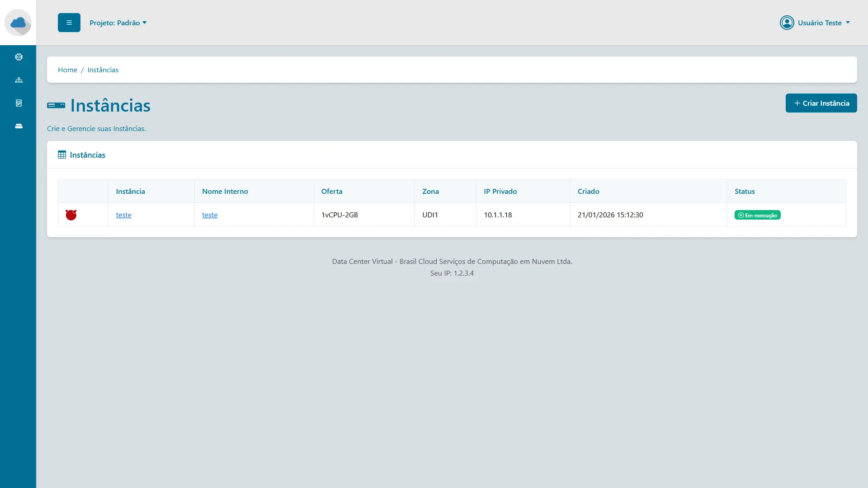868x488 pixels.
Task: Click the instance card icon beside the page title
Action: [x=56, y=105]
